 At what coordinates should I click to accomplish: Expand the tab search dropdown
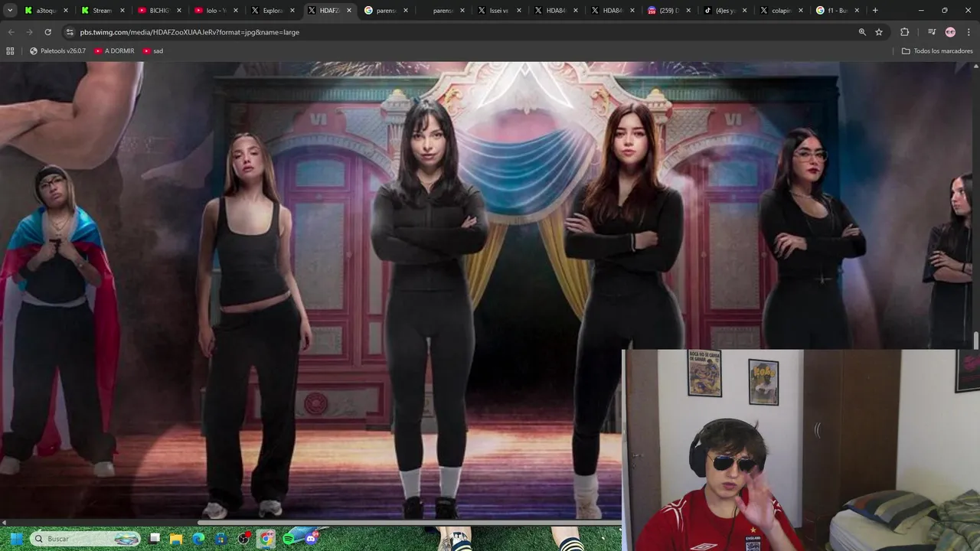(10, 11)
